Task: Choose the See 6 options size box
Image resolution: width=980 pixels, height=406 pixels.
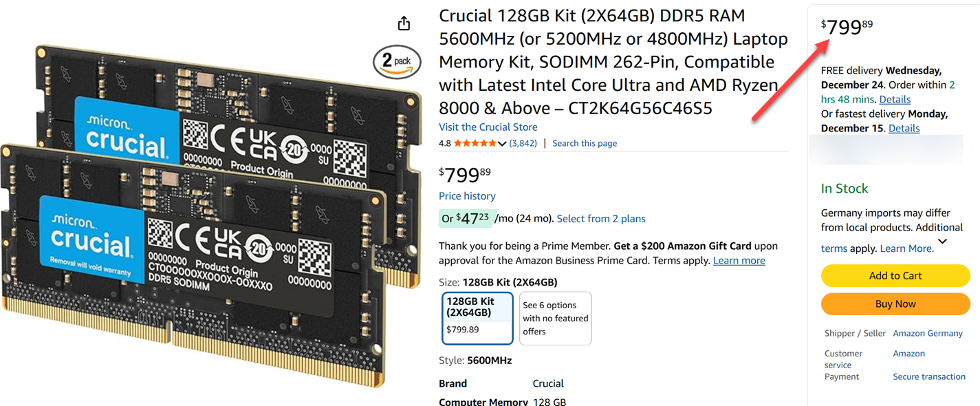Action: [x=555, y=318]
